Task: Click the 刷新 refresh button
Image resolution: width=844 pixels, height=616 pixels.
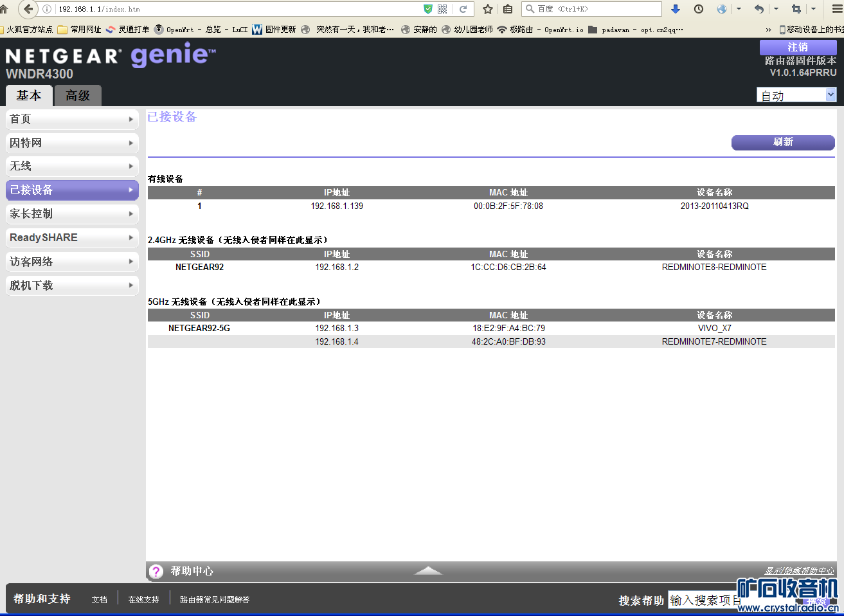Action: click(783, 142)
